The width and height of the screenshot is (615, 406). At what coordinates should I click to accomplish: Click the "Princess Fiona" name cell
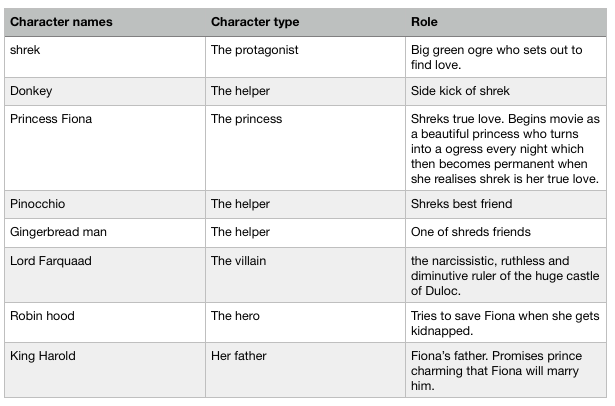tap(50, 119)
